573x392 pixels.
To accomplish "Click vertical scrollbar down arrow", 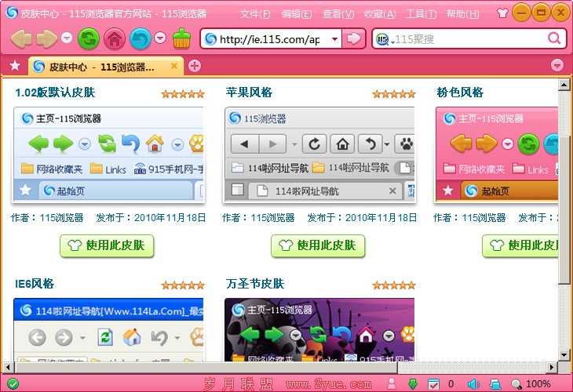I will (x=564, y=354).
